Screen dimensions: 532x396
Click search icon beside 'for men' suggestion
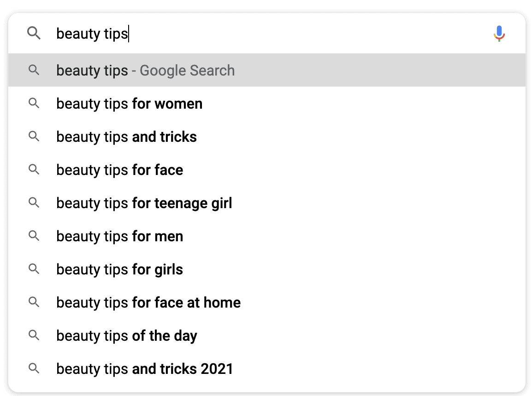34,236
